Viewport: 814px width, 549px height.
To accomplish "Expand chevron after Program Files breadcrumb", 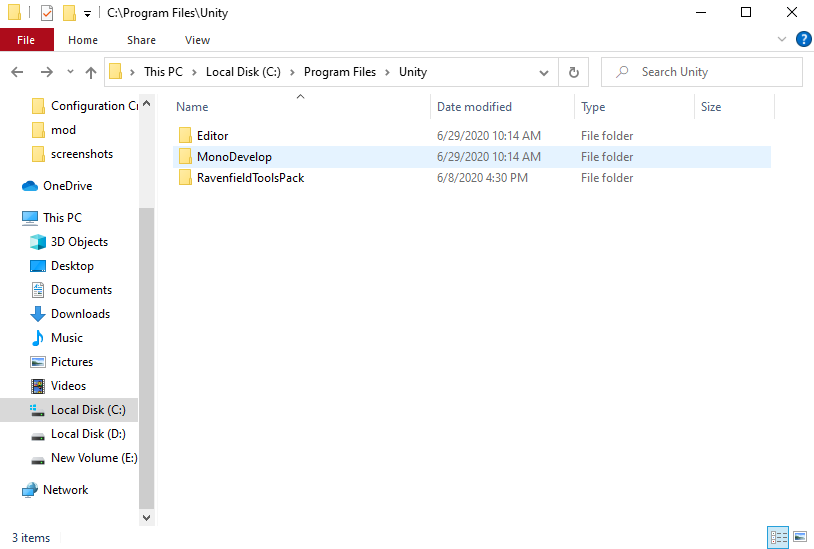I will tap(387, 73).
